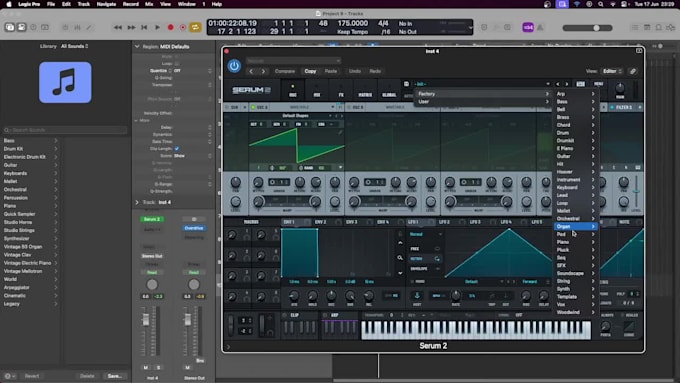This screenshot has width=680, height=383.
Task: Click the Save button in Library footer
Action: click(x=114, y=376)
